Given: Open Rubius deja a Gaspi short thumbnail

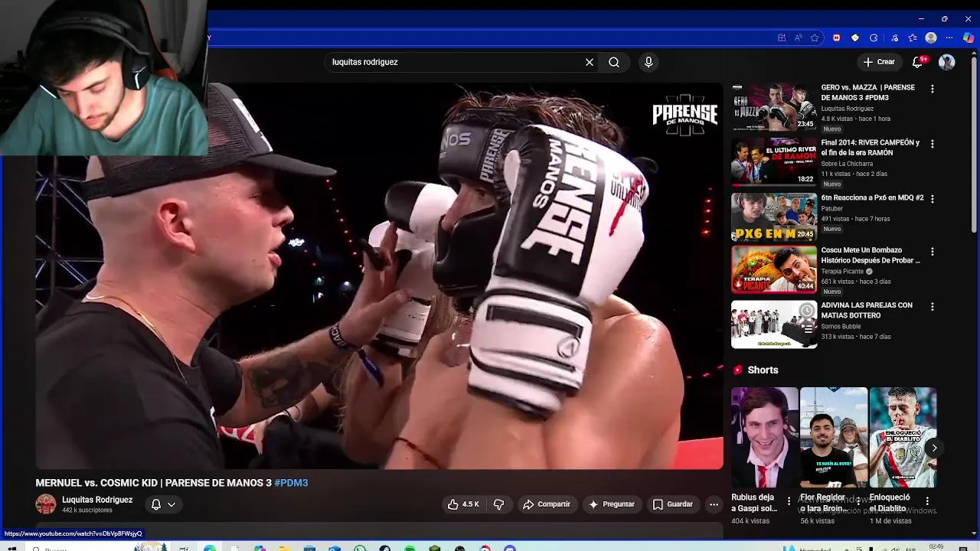Looking at the screenshot, I should [x=765, y=437].
